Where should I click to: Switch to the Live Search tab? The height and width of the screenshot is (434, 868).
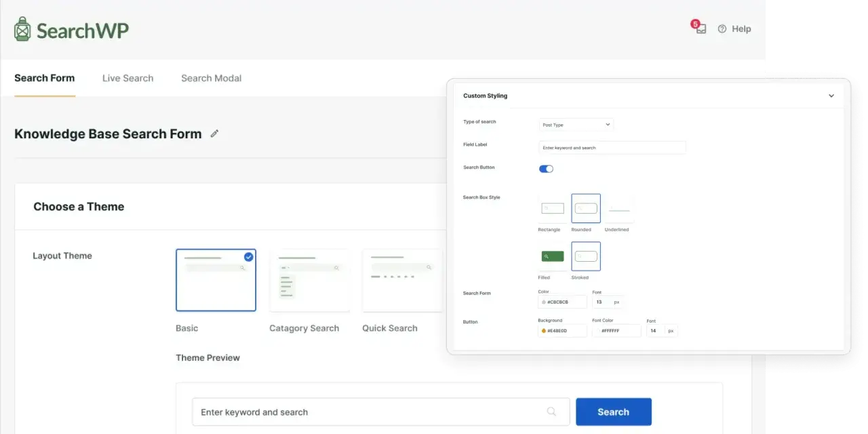pos(128,78)
